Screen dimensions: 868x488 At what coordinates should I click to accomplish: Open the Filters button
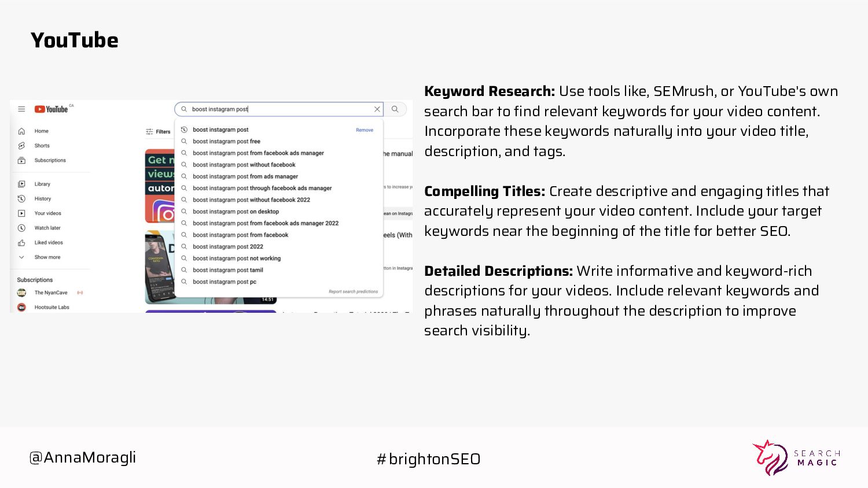[x=158, y=132]
